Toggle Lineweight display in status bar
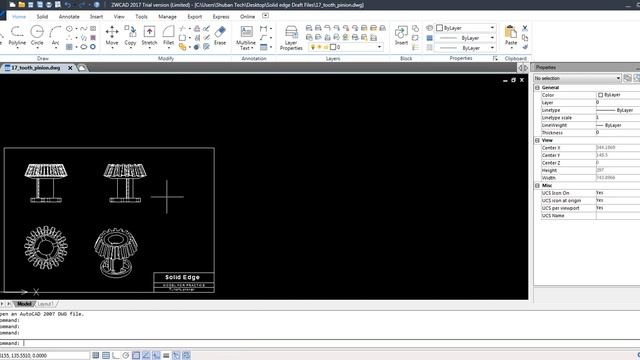This screenshot has height=360, width=640. point(166,356)
